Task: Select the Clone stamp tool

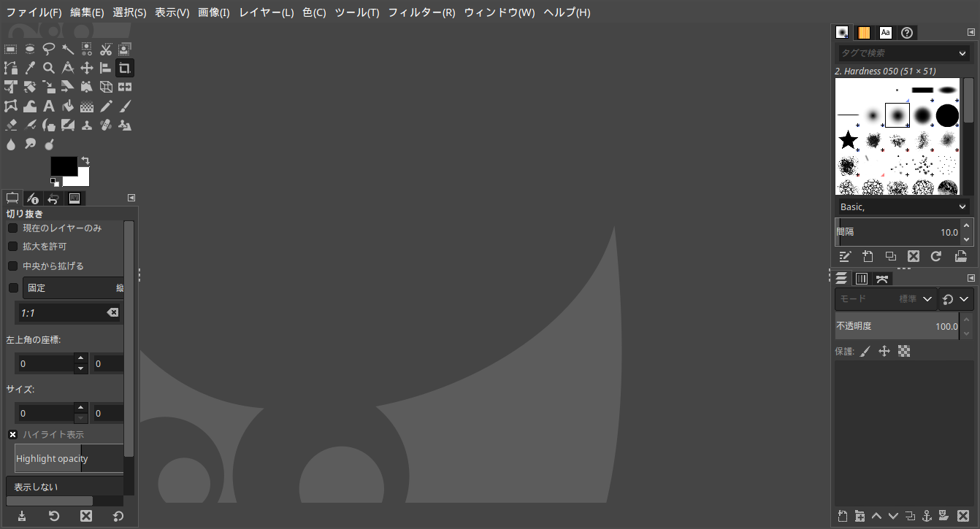Action: pos(87,125)
